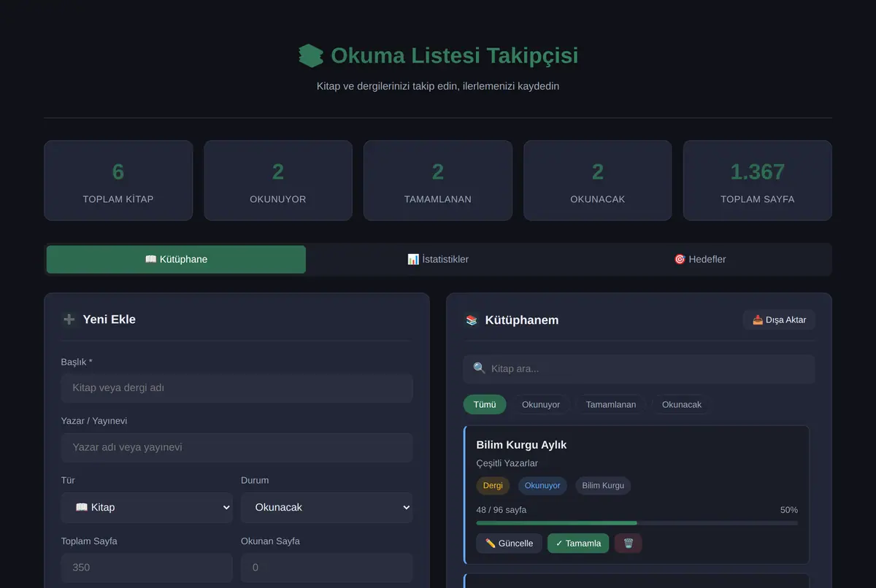Click the Toplam Sayfa number field
Image resolution: width=876 pixels, height=588 pixels.
[x=147, y=568]
